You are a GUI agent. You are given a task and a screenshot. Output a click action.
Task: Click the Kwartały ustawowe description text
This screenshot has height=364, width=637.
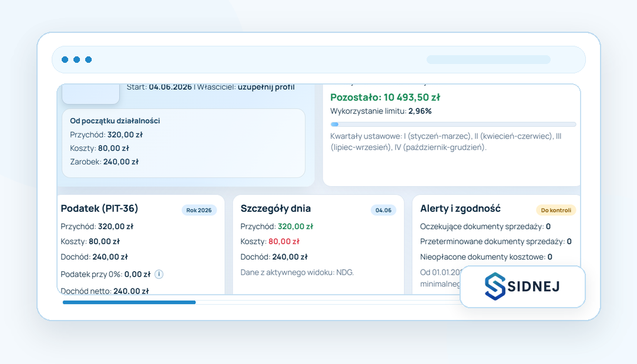click(x=445, y=141)
